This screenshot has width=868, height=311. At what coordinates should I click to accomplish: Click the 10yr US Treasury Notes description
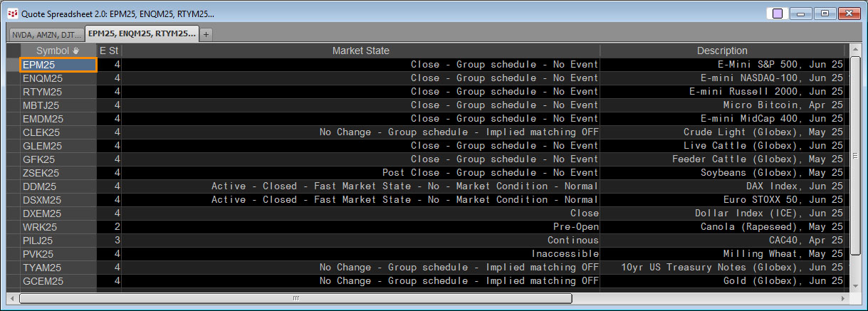[733, 268]
